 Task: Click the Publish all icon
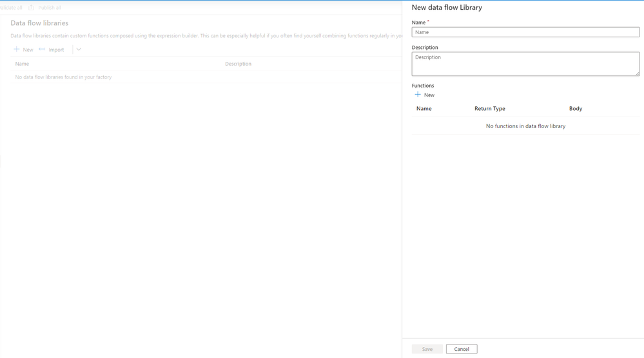[31, 7]
